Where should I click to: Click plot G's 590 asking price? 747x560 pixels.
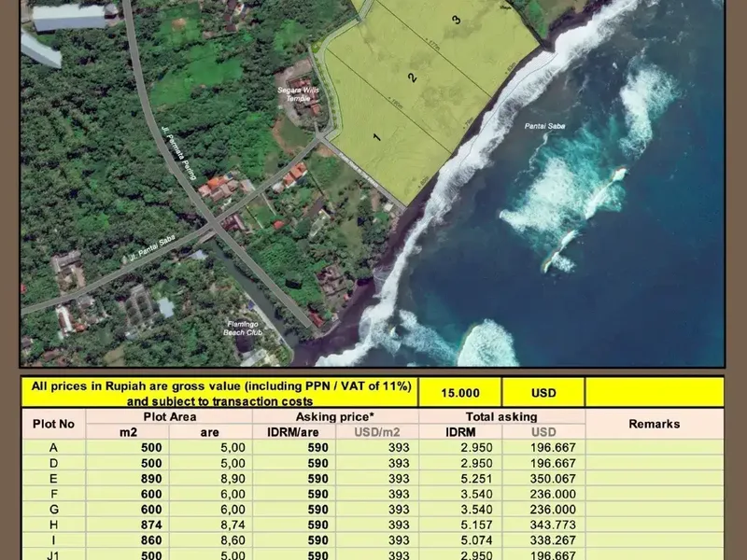point(317,509)
